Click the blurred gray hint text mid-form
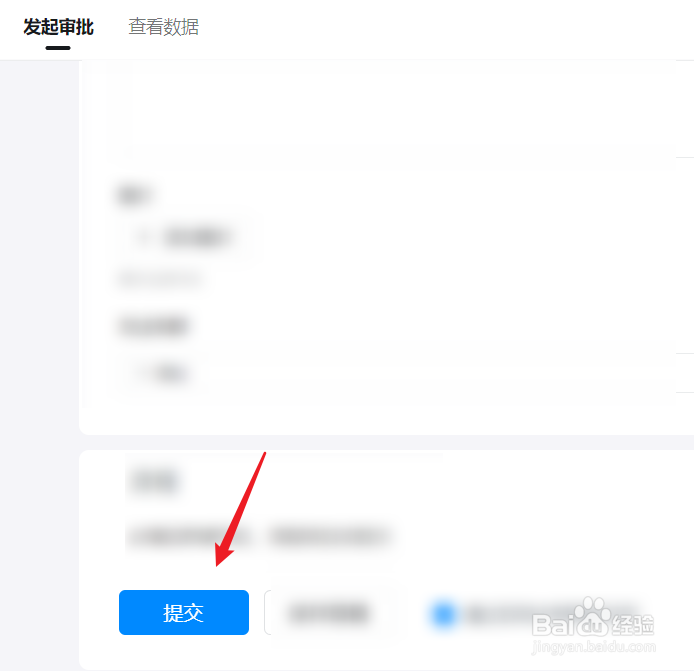The width and height of the screenshot is (694, 671). 160,279
